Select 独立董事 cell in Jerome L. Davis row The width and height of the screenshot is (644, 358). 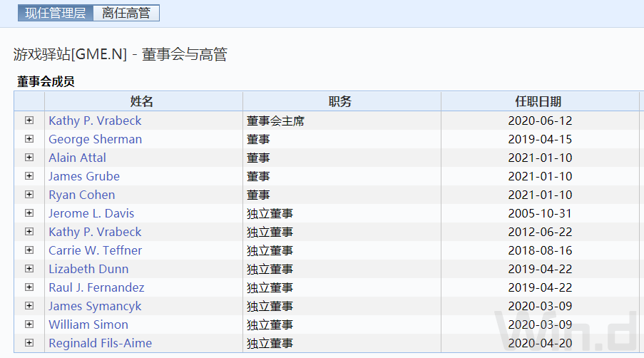342,213
